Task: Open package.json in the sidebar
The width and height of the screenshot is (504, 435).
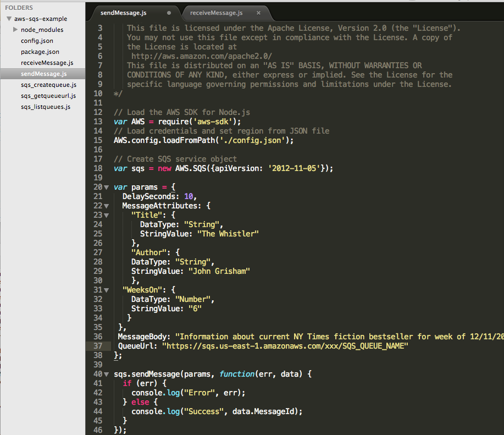Action: [x=40, y=52]
